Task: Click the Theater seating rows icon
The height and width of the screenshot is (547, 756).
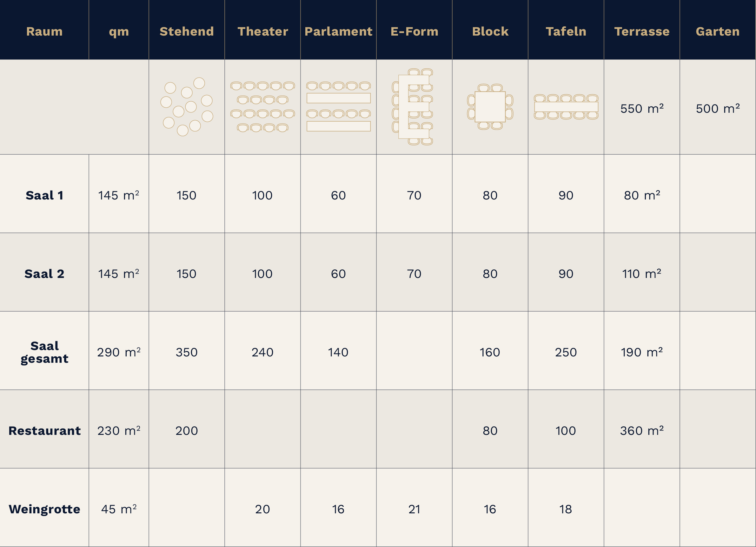Action: [263, 107]
